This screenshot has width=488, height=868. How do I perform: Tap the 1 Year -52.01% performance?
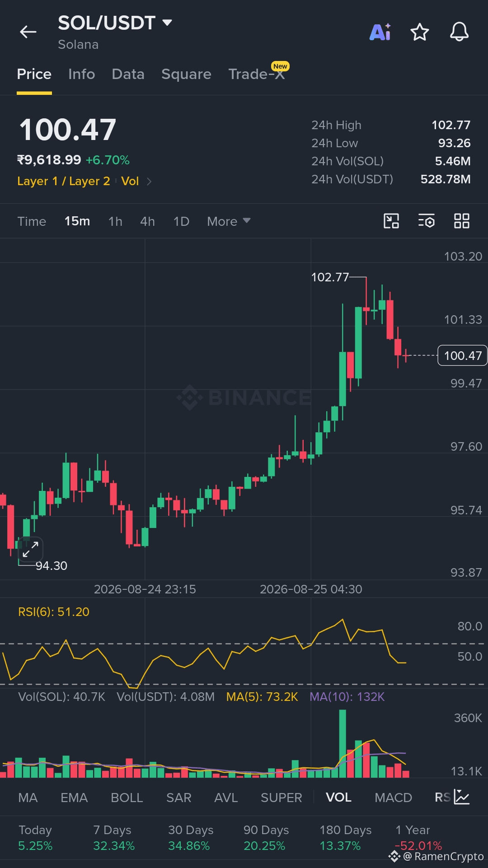(x=418, y=838)
